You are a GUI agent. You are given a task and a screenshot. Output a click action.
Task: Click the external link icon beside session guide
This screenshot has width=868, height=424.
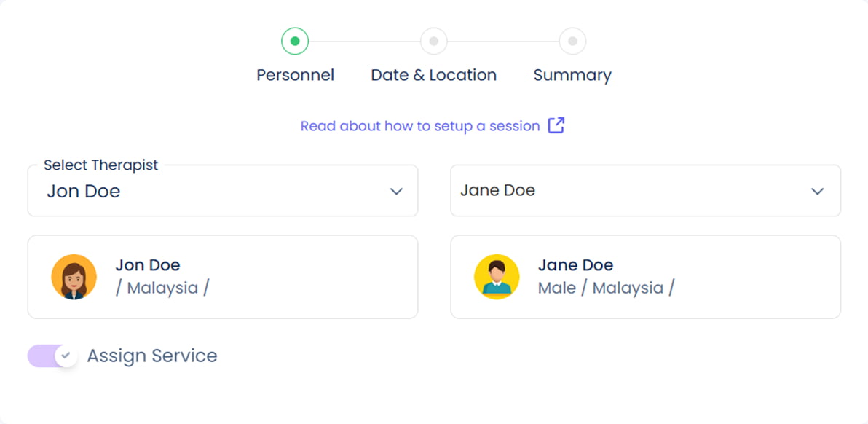pos(556,125)
